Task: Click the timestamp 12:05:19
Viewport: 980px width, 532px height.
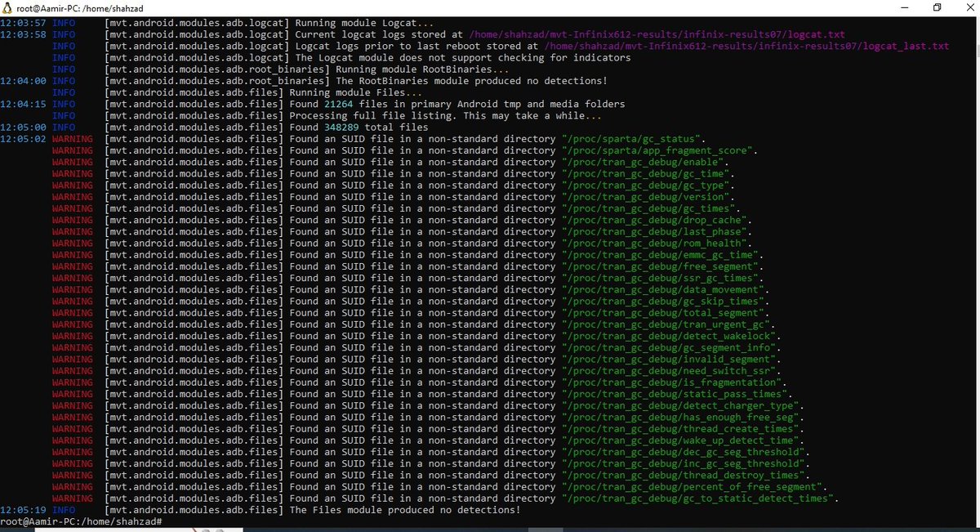Action: [23, 510]
